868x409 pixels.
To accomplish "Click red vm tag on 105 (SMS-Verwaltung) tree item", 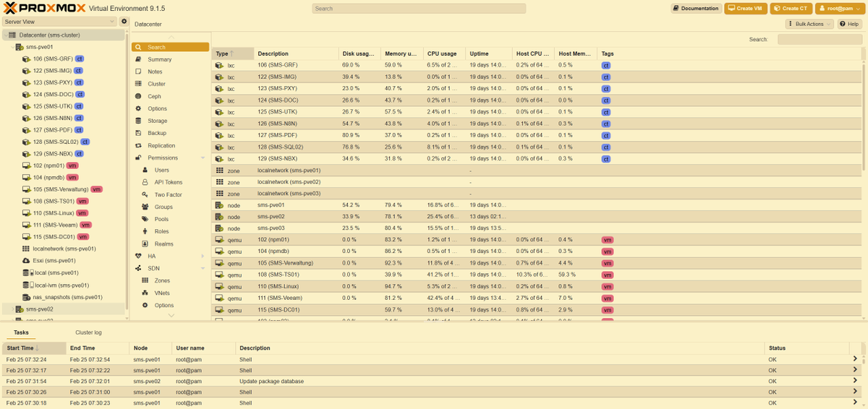I will 96,189.
